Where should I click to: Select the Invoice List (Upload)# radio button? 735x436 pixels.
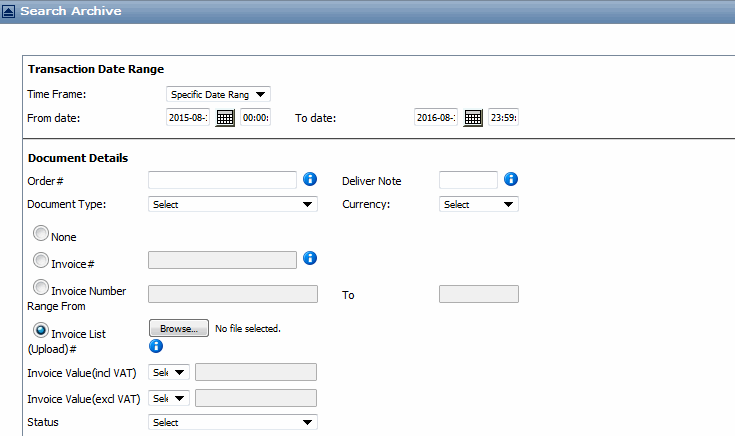click(40, 329)
